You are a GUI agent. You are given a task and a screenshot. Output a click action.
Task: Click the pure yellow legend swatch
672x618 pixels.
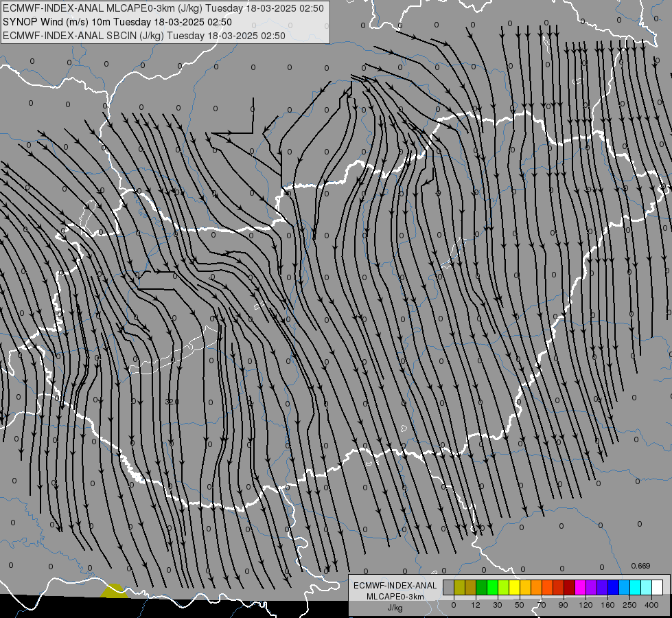515,587
